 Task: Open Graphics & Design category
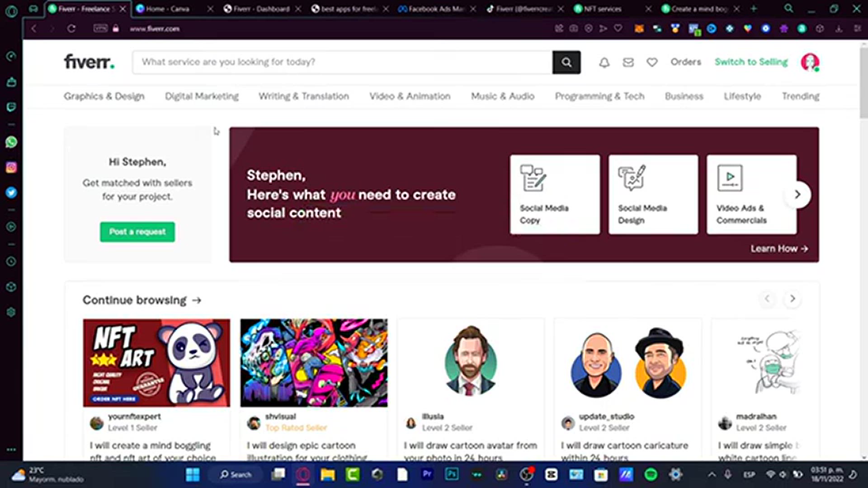point(104,96)
